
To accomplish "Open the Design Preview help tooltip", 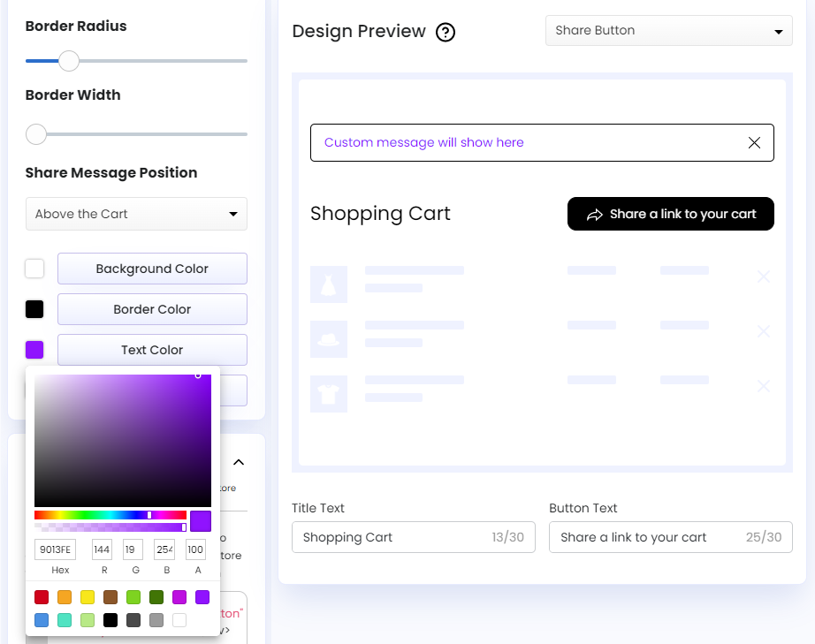I will coord(446,32).
